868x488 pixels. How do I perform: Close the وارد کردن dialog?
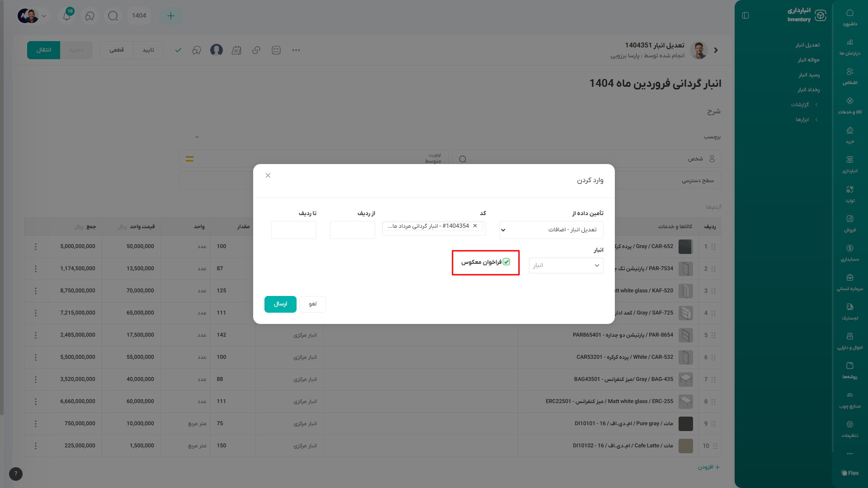[268, 175]
